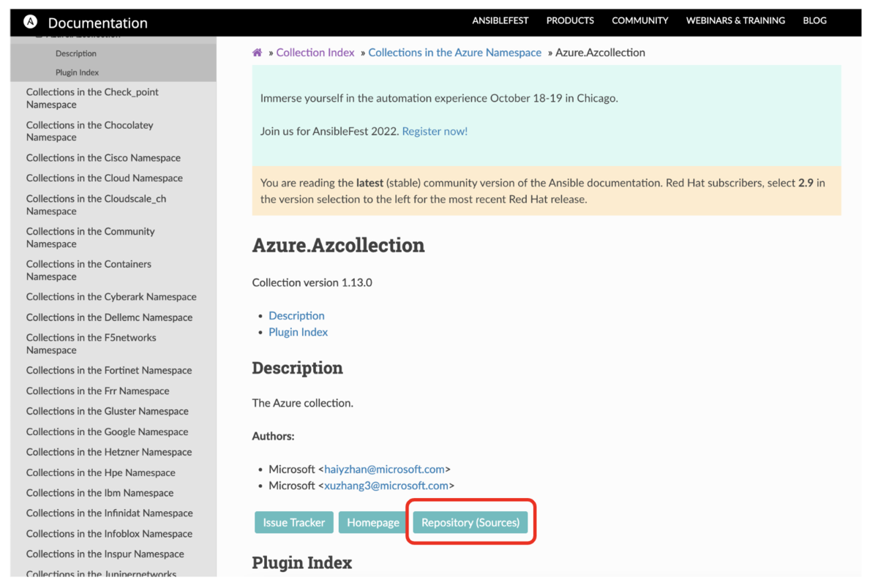Open Collections in the Azure Namespace breadcrumb
The image size is (878, 588).
pos(454,53)
